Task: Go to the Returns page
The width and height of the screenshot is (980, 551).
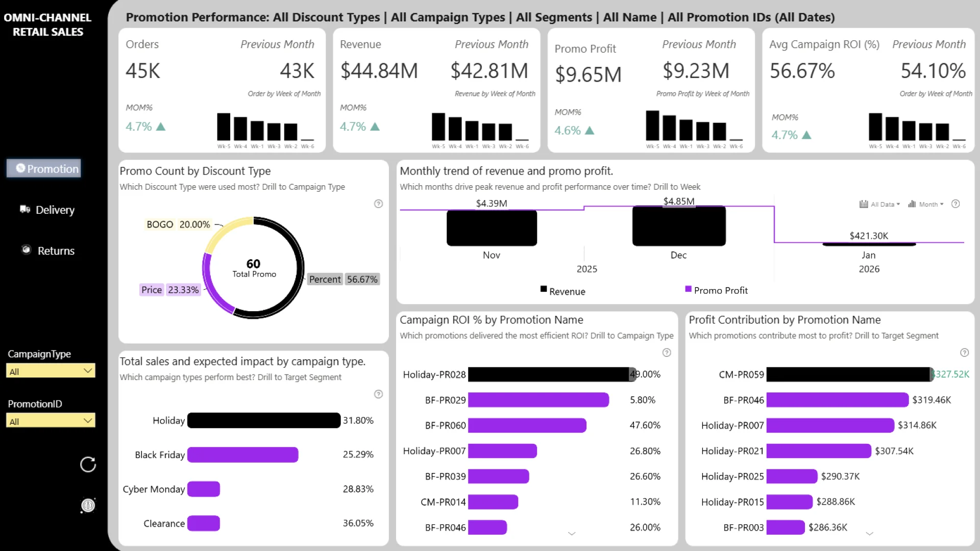Action: [48, 251]
